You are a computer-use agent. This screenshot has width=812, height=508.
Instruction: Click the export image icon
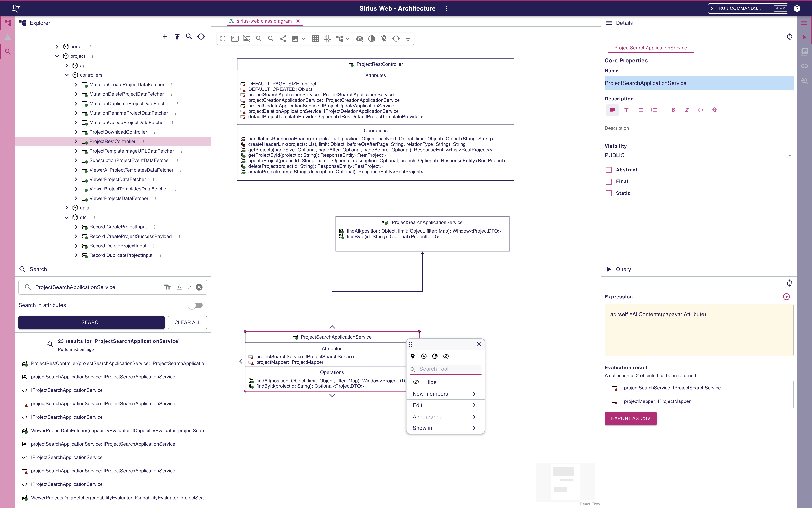click(x=295, y=39)
